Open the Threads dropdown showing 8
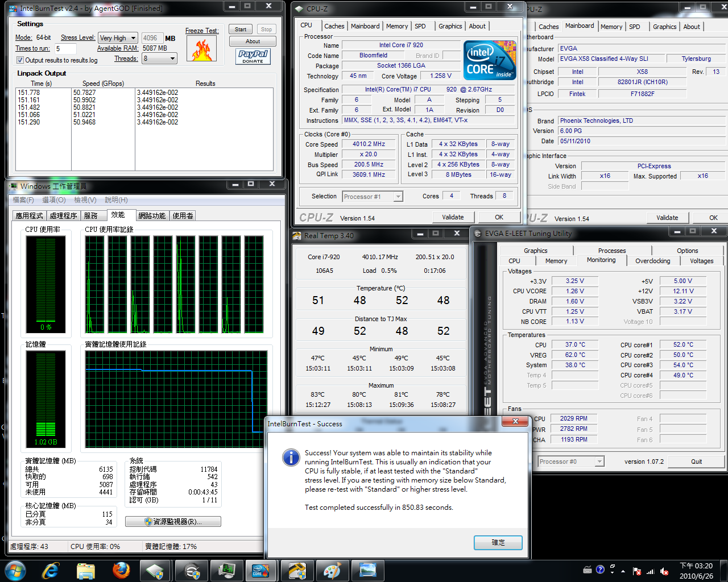728x582 pixels. (x=159, y=59)
